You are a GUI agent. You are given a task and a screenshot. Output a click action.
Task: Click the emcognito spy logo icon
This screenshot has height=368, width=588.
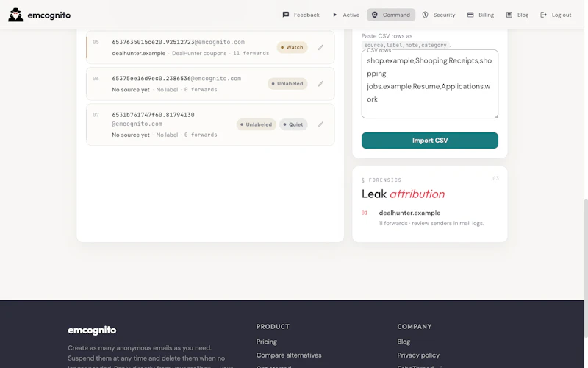coord(15,15)
